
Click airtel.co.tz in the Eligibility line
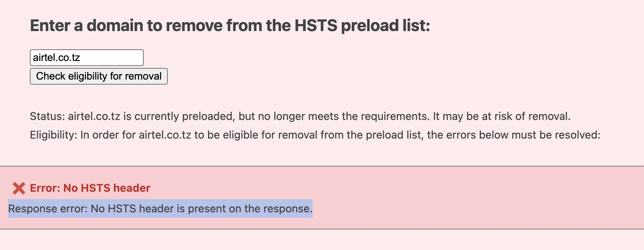pos(165,135)
